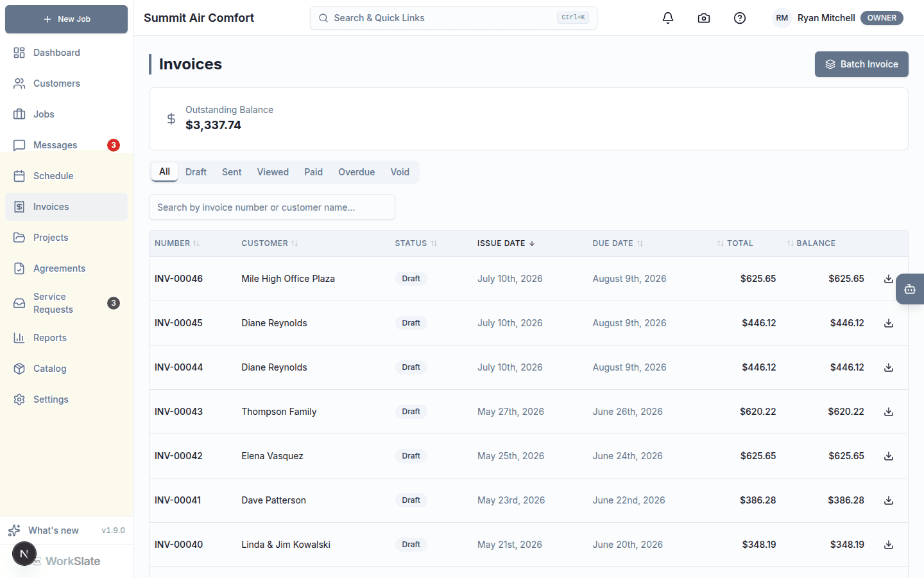Click the Service Requests count badge

coord(114,303)
